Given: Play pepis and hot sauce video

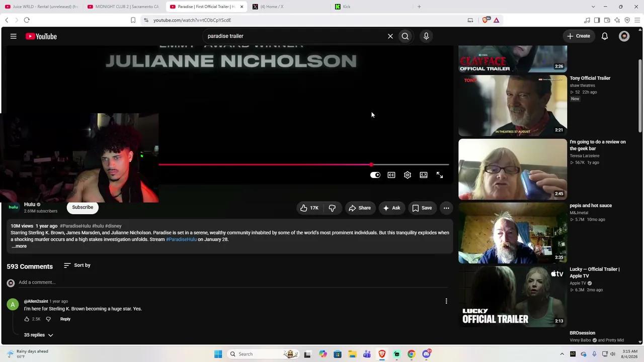Looking at the screenshot, I should point(513,233).
